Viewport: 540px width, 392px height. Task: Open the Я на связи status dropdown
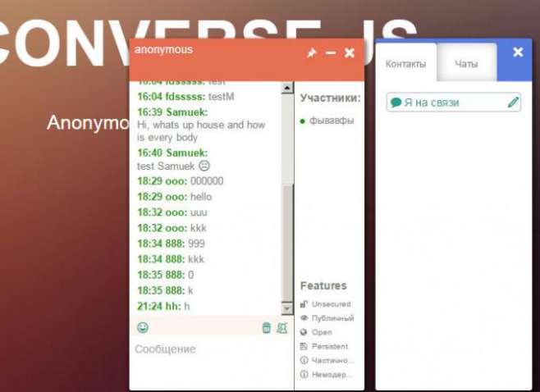[453, 103]
